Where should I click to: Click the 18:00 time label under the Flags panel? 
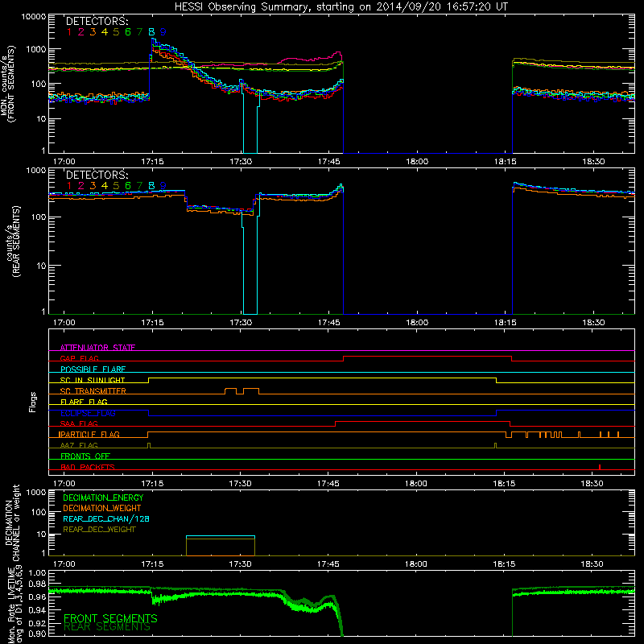click(x=416, y=484)
